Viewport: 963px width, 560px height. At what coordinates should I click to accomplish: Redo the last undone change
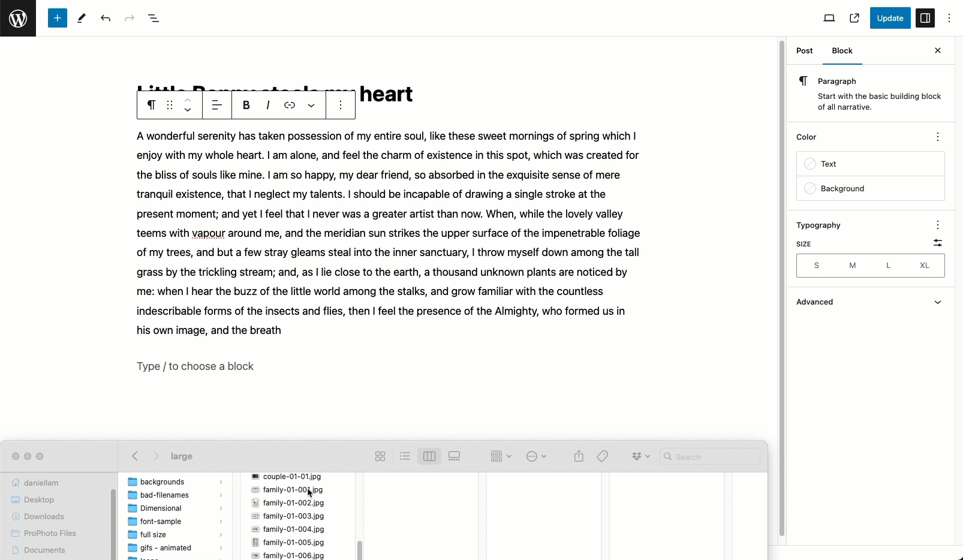[x=130, y=18]
